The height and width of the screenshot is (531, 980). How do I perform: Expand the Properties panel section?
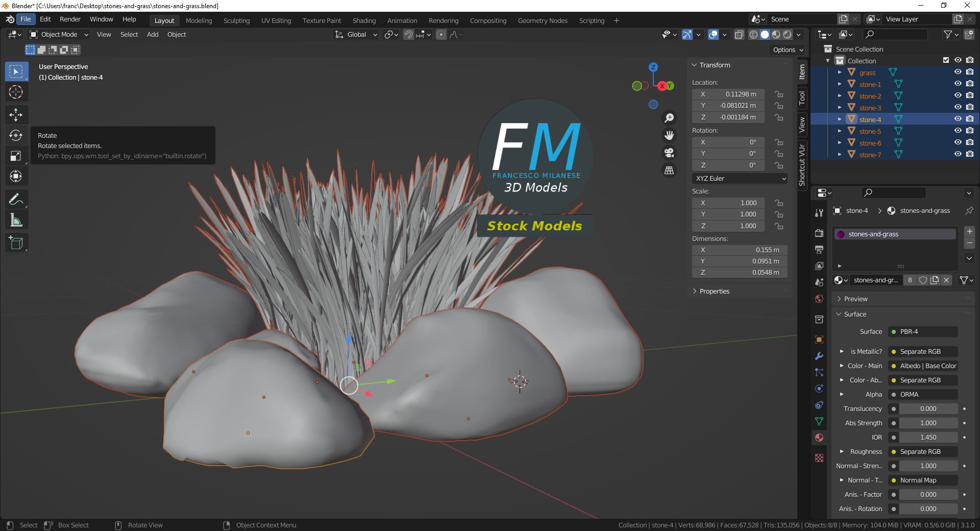714,292
